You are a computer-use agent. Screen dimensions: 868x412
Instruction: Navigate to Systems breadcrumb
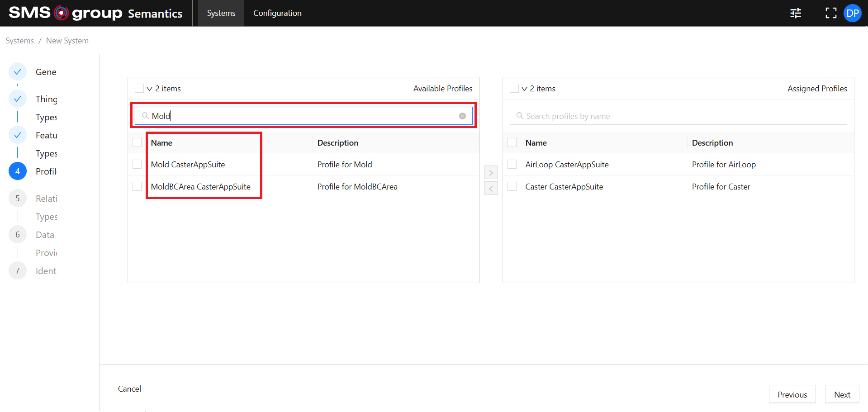click(x=19, y=41)
